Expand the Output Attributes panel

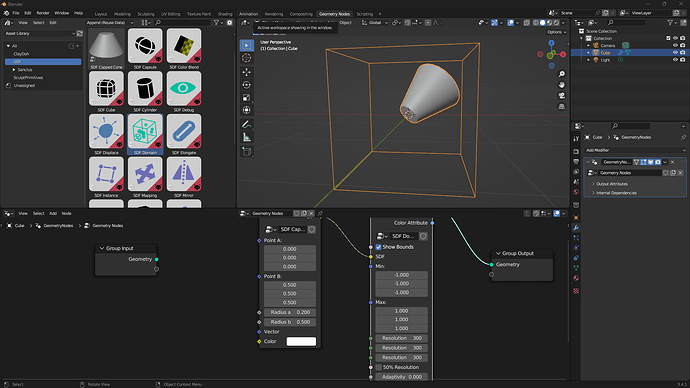coord(612,184)
